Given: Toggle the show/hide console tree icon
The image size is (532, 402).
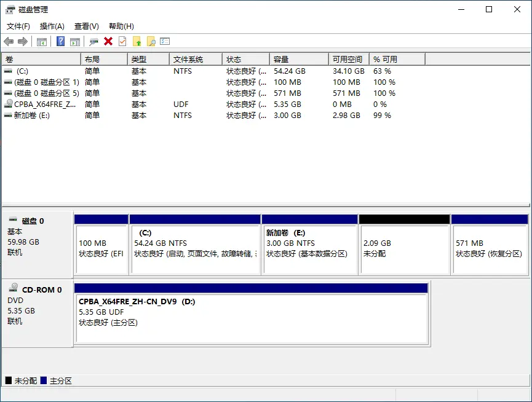Looking at the screenshot, I should point(42,42).
